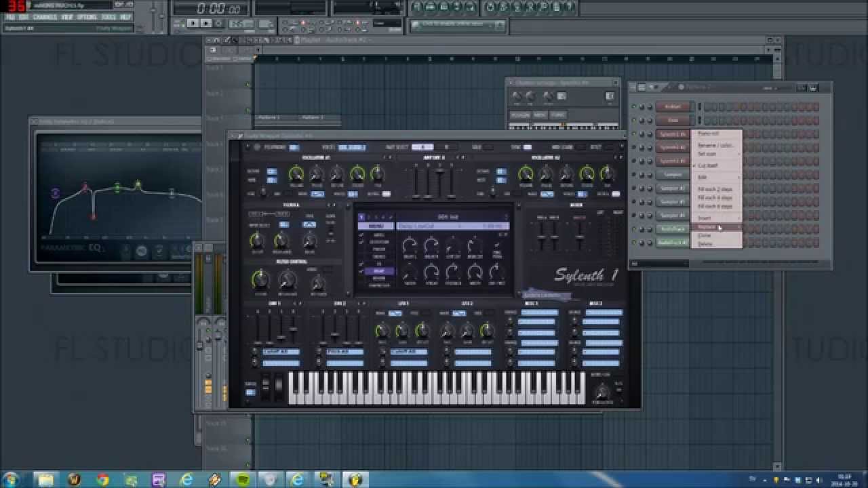Open the Set icon submenu in context menu
The width and height of the screenshot is (868, 488).
pyautogui.click(x=717, y=154)
